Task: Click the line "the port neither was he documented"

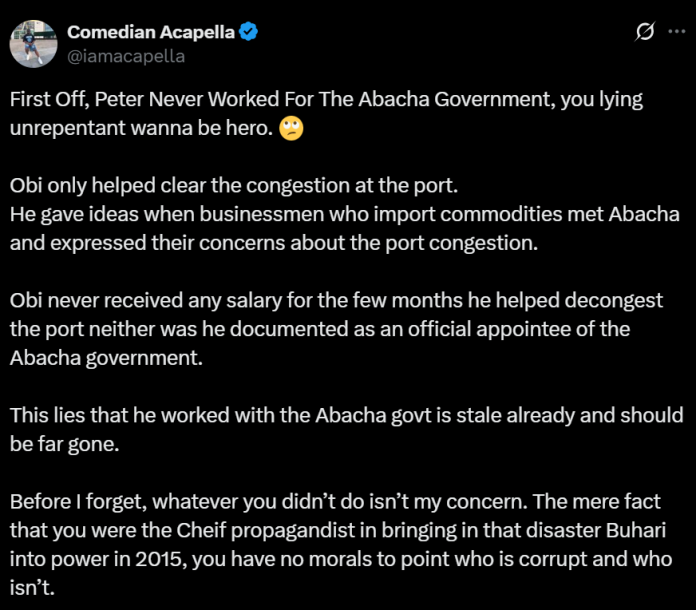Action: click(320, 329)
